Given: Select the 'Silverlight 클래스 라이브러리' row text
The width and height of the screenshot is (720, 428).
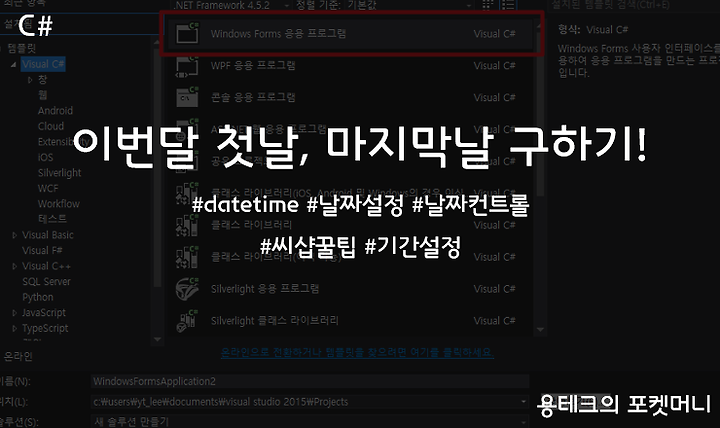Looking at the screenshot, I should 275,321.
